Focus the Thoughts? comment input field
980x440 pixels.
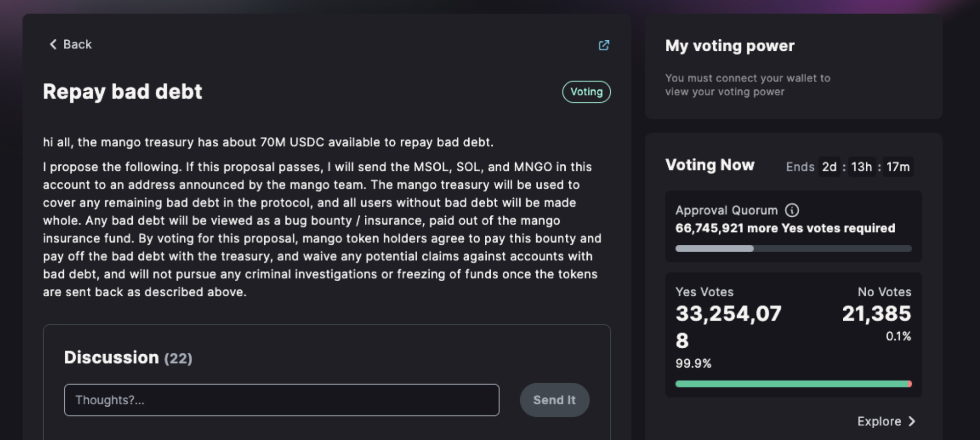pos(281,400)
